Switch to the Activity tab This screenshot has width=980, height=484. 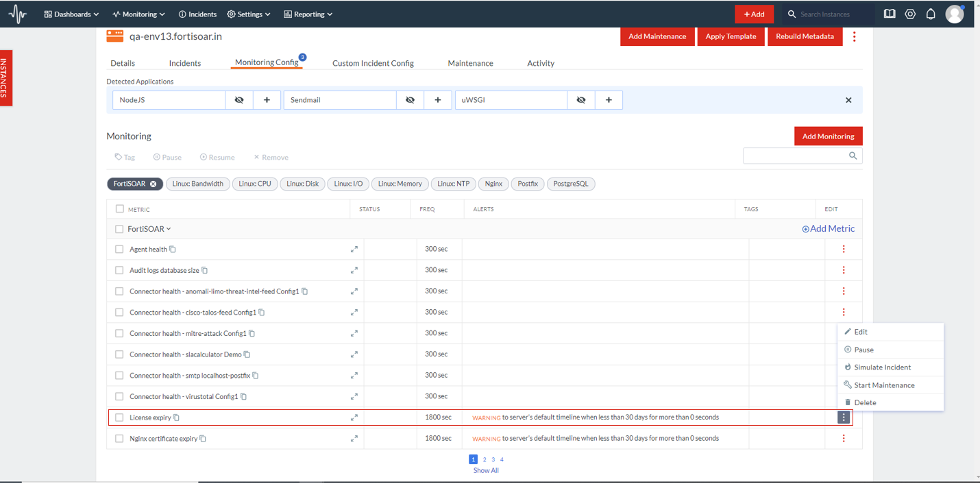pyautogui.click(x=541, y=63)
